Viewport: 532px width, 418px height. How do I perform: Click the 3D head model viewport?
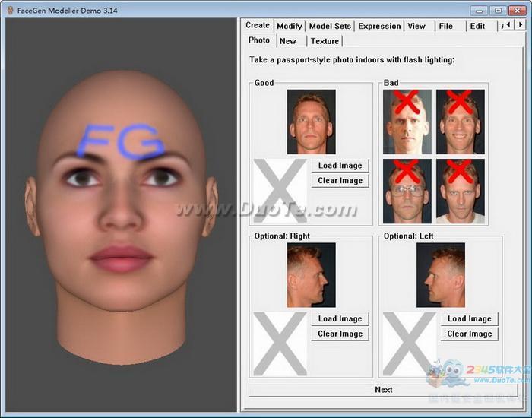[x=121, y=215]
